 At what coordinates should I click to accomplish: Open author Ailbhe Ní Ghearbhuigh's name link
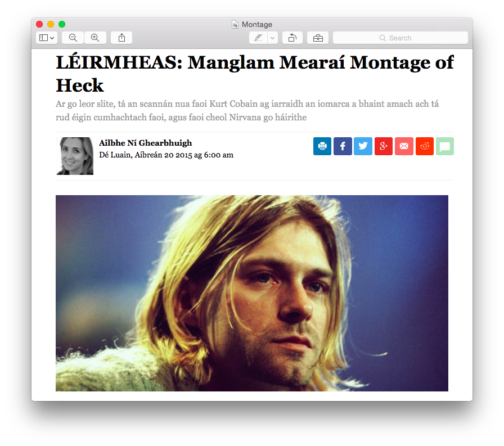pos(145,143)
